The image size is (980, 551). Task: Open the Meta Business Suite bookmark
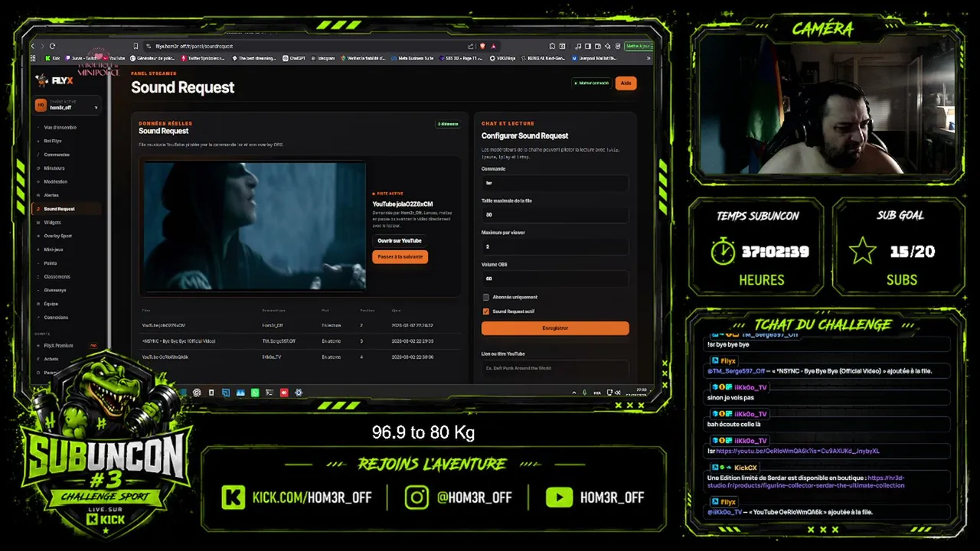pyautogui.click(x=411, y=58)
